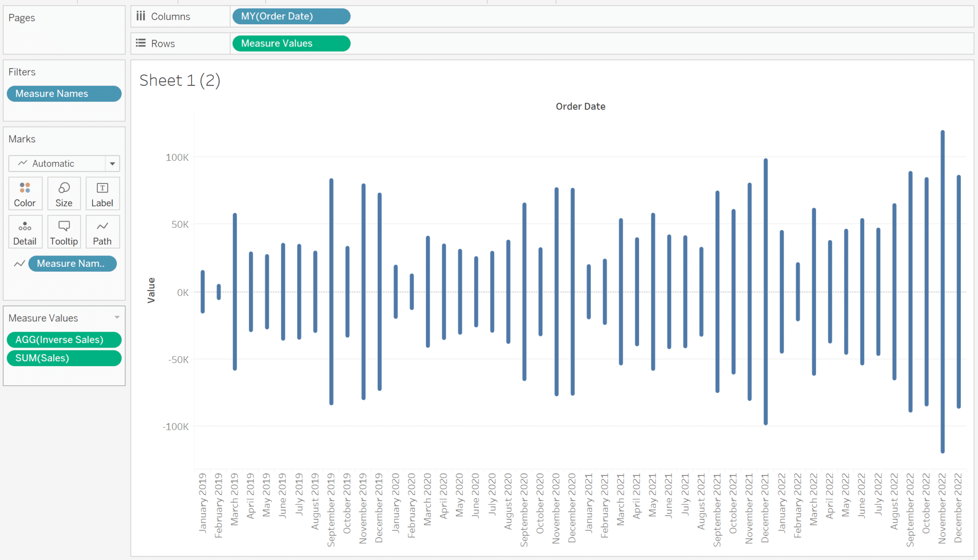The height and width of the screenshot is (560, 978).
Task: Click the Size shelf icon
Action: [64, 193]
